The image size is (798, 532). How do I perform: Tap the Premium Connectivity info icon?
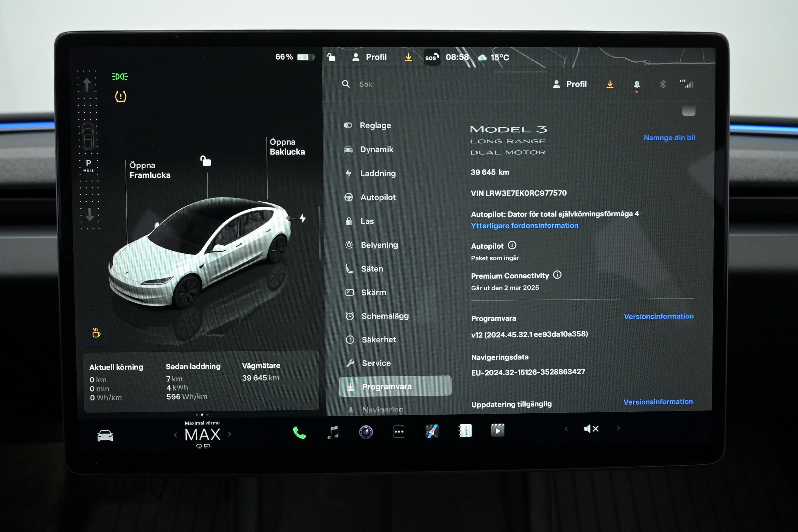click(x=557, y=274)
